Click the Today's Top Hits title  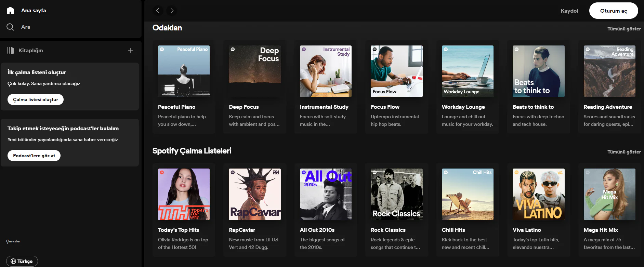point(179,230)
